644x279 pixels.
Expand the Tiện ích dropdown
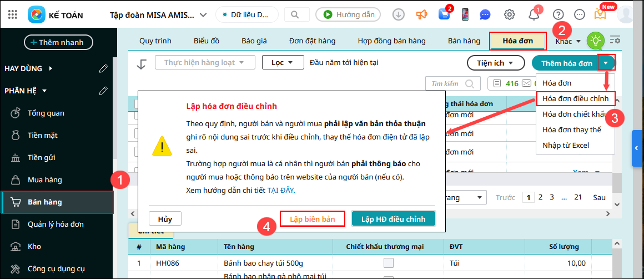[496, 63]
